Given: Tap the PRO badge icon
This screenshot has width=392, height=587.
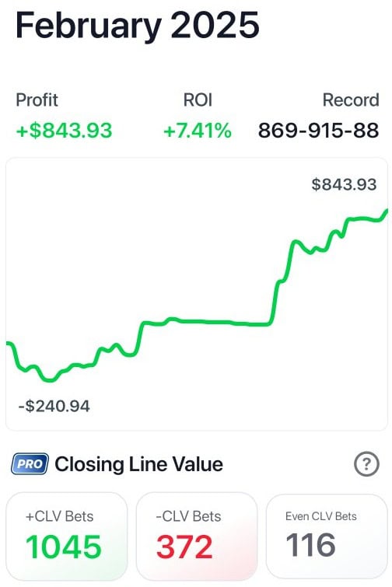Looking at the screenshot, I should [30, 464].
